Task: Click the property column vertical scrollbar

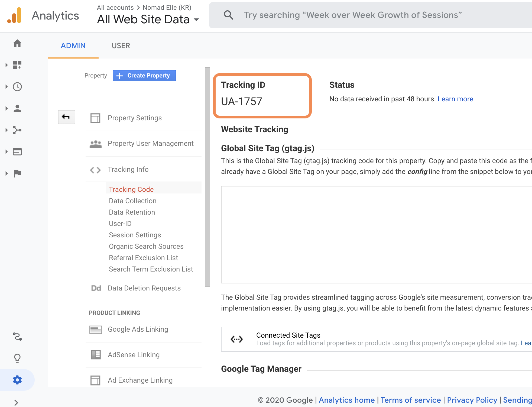Action: tap(207, 177)
